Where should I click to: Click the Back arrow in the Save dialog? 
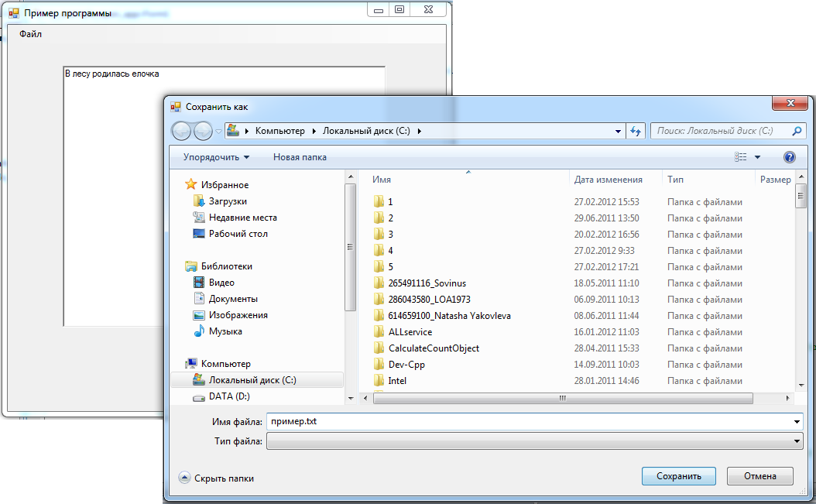(x=181, y=131)
